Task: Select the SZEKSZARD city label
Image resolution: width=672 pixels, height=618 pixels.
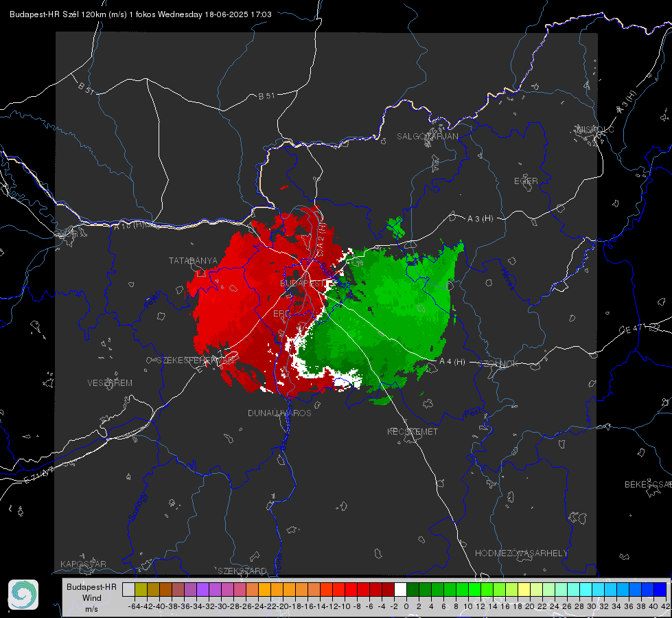Action: 242,571
